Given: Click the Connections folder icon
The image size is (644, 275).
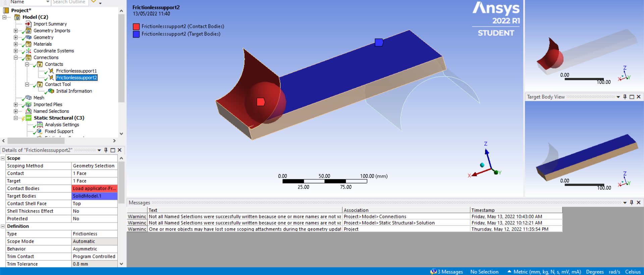Looking at the screenshot, I should [29, 57].
